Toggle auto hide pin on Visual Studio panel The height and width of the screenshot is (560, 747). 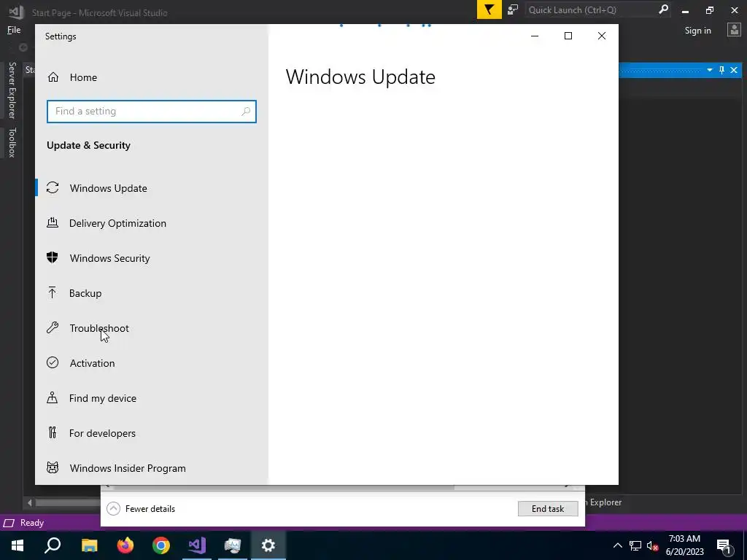pyautogui.click(x=721, y=70)
